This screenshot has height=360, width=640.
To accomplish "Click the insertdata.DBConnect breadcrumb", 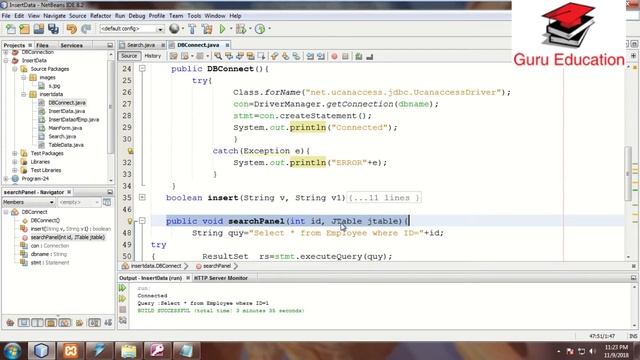I will [156, 266].
